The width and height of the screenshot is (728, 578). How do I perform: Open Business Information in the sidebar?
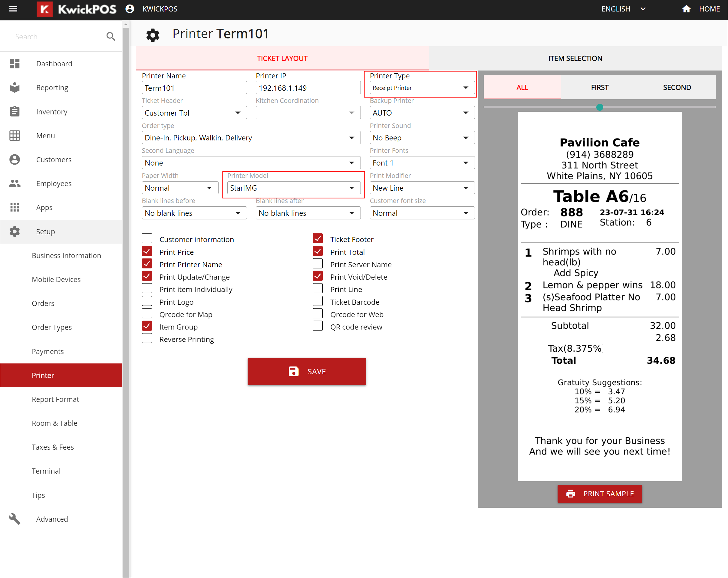pyautogui.click(x=67, y=256)
